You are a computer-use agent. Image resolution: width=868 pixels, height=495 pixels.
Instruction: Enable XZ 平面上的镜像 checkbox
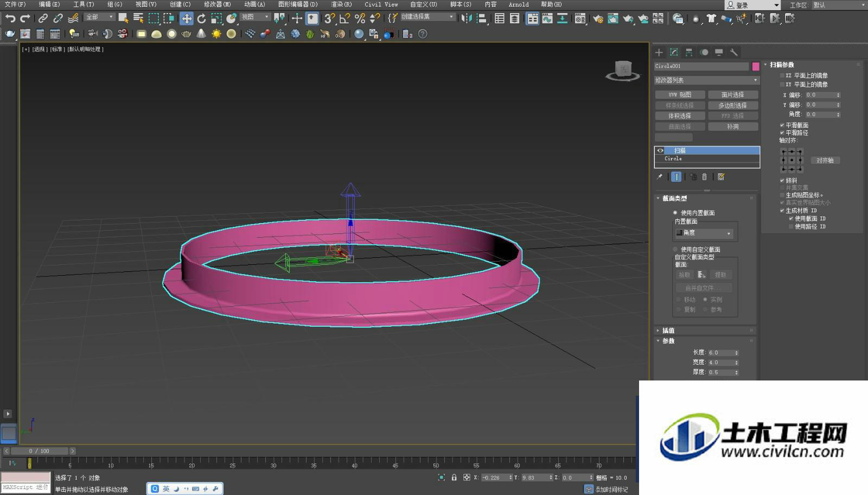click(x=782, y=75)
